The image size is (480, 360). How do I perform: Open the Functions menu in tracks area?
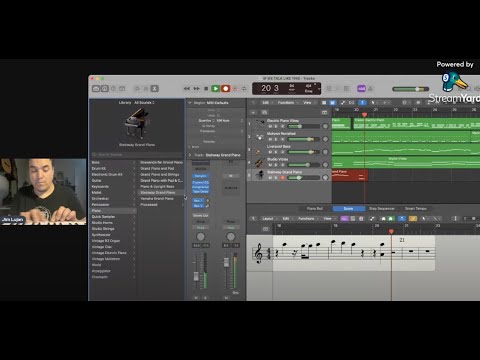[x=286, y=103]
